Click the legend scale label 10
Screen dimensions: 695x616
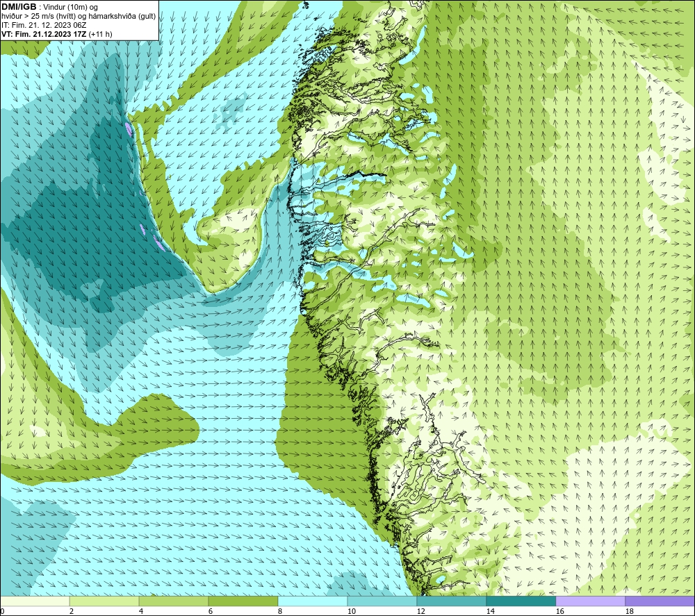click(x=351, y=612)
